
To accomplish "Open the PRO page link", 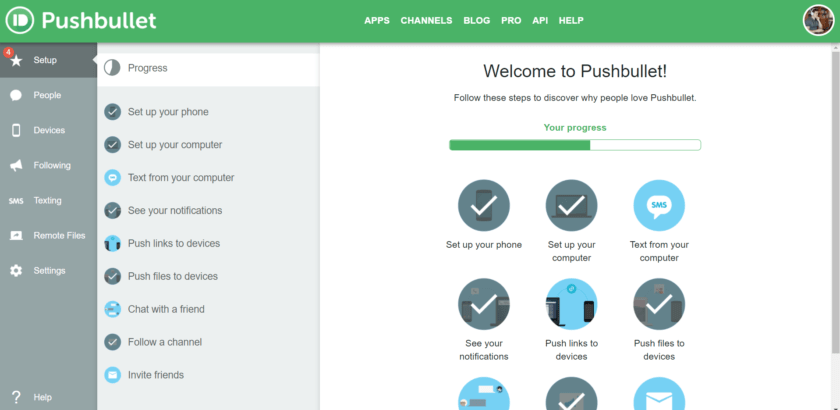I will (511, 20).
